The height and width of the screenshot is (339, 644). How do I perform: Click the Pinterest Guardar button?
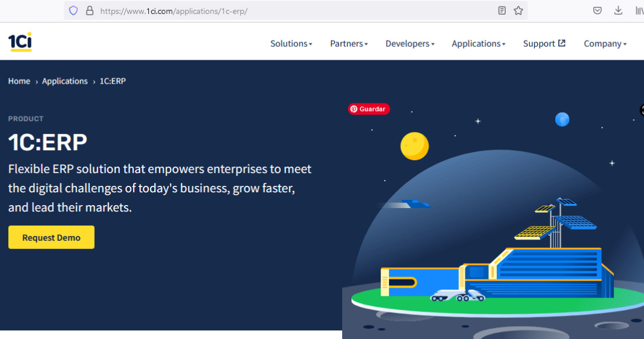coord(369,109)
